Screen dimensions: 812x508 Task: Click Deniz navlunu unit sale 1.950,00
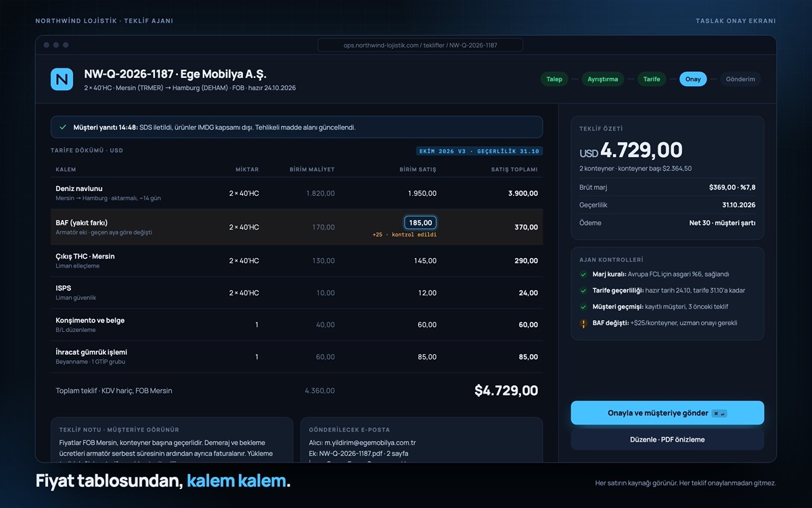click(x=422, y=193)
